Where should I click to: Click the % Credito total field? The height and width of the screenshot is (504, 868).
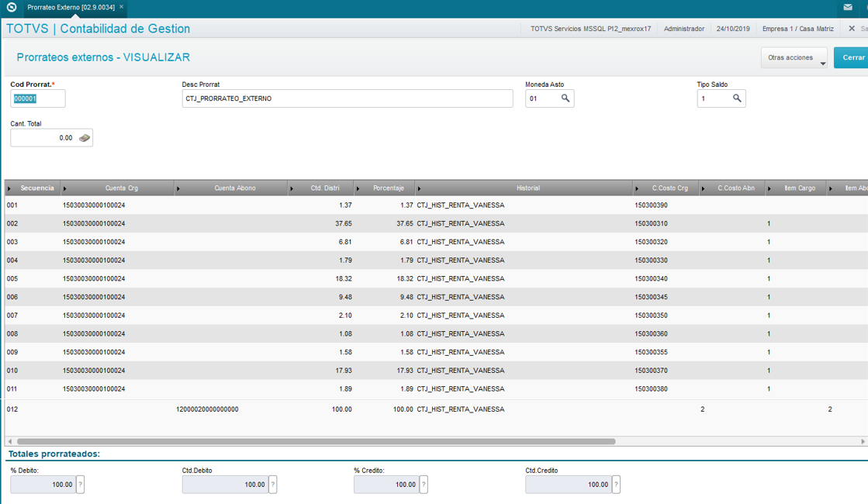click(x=386, y=485)
